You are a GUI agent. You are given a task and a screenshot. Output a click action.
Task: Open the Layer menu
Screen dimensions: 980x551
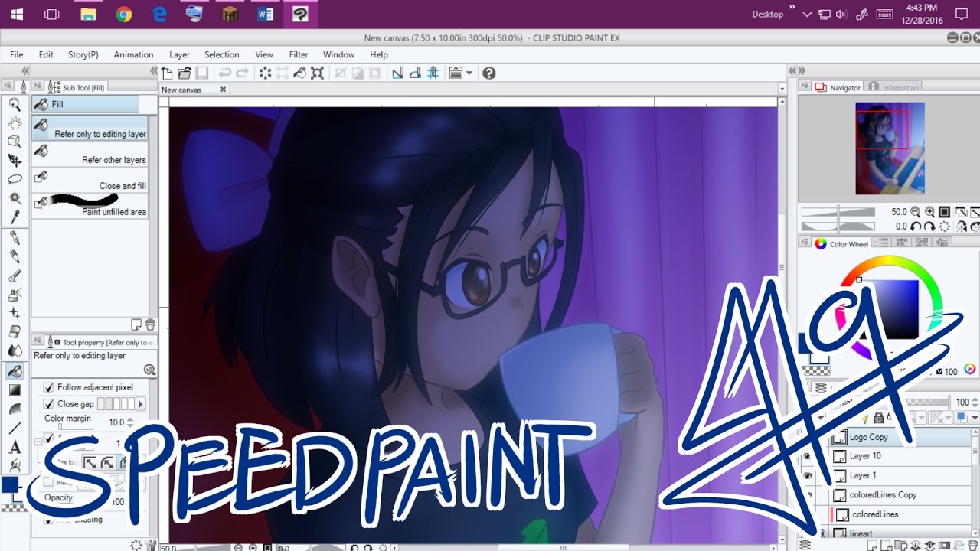(x=179, y=54)
